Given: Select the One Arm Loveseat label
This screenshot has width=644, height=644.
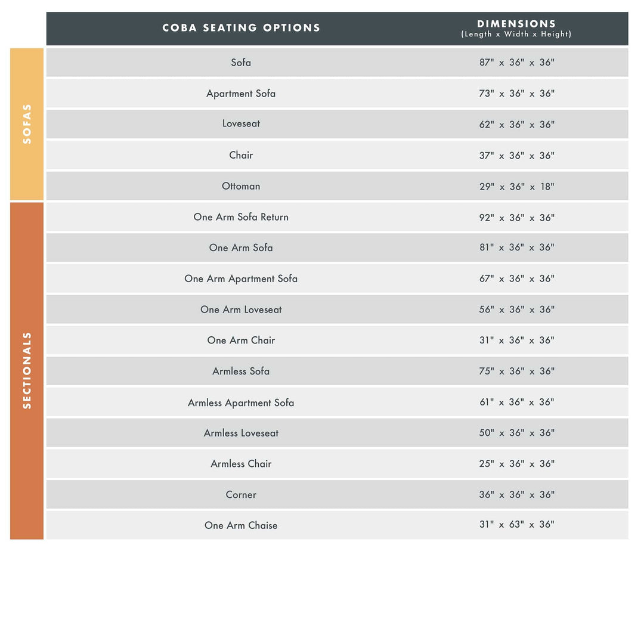Looking at the screenshot, I should (x=241, y=309).
